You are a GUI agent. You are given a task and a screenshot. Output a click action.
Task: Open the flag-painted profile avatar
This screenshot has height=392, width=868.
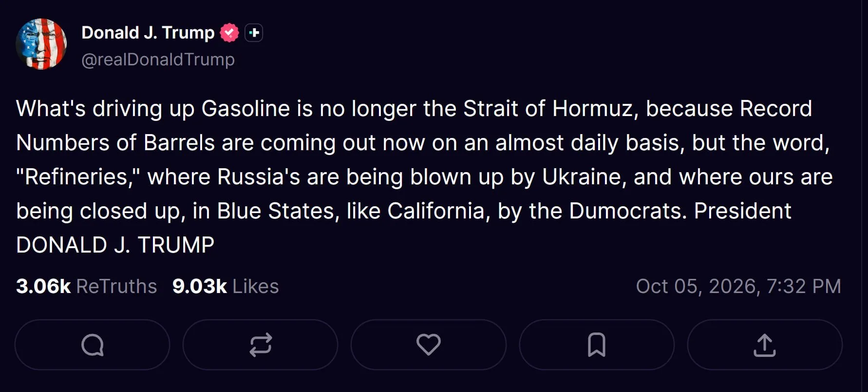pyautogui.click(x=41, y=44)
